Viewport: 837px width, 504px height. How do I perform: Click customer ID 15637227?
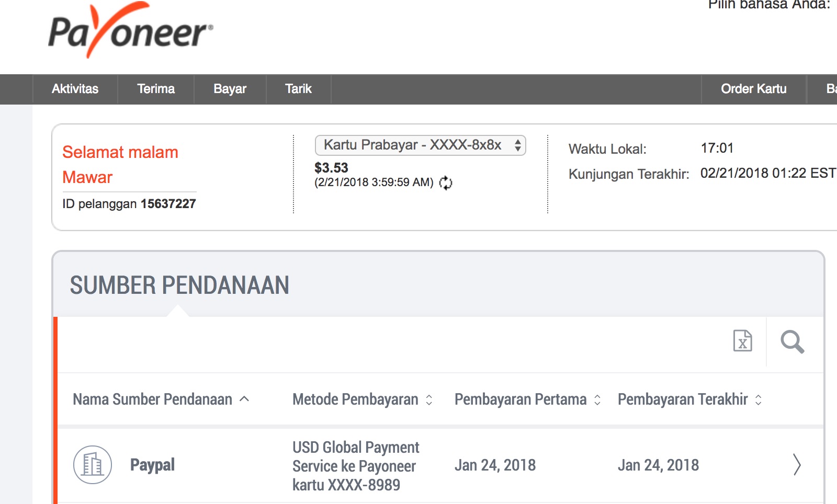(167, 204)
